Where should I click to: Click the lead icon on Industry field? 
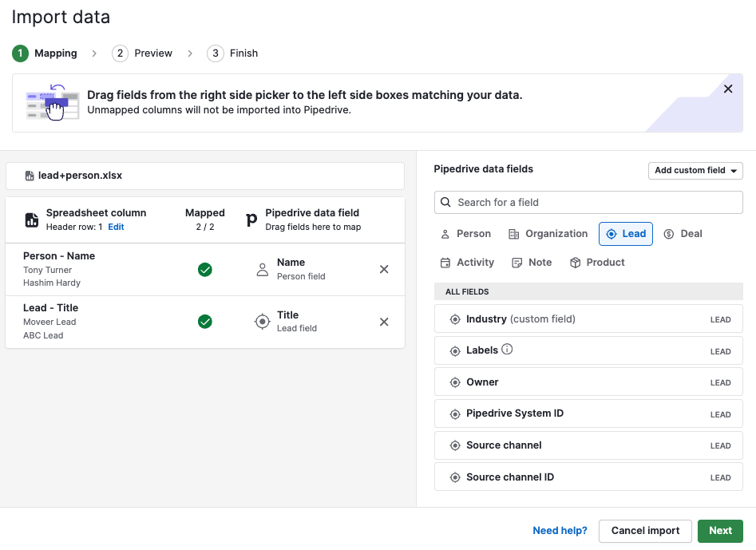pos(455,319)
